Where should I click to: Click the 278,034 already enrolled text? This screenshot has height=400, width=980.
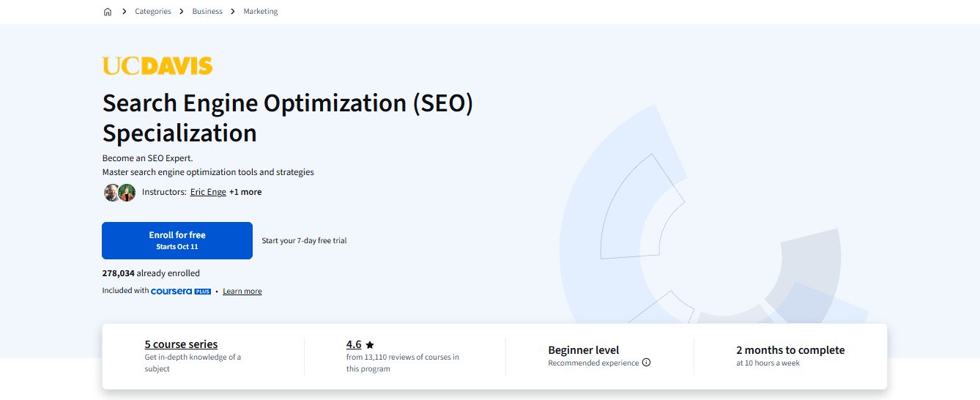pyautogui.click(x=151, y=273)
